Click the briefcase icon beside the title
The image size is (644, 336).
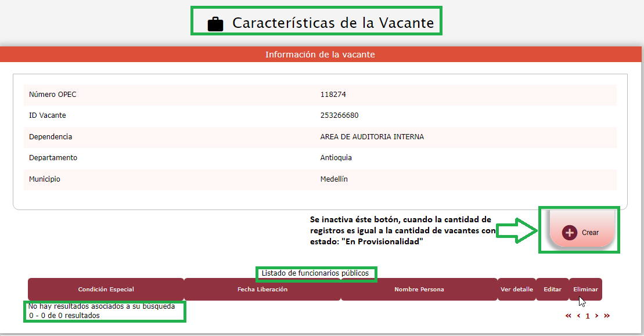click(215, 24)
